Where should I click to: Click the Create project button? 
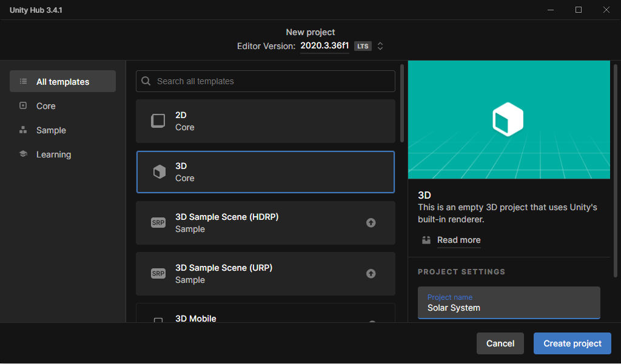(x=572, y=343)
